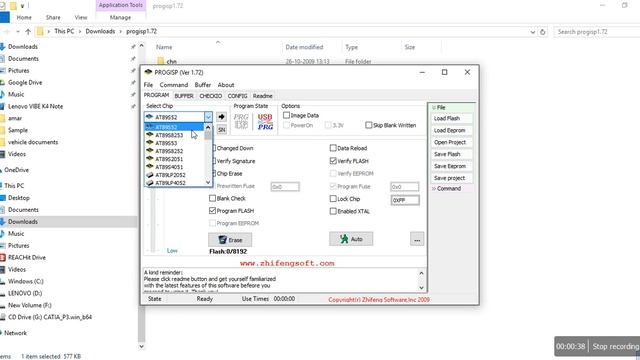Open the View ribbon tab in Explorer

(x=81, y=18)
